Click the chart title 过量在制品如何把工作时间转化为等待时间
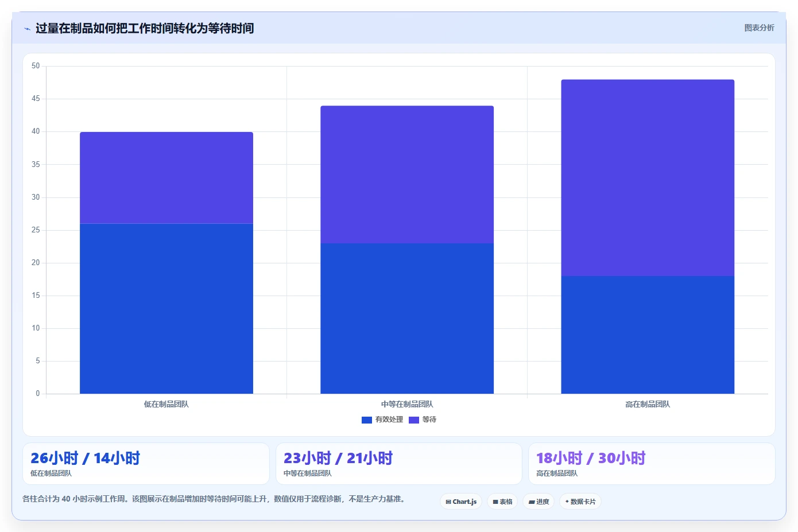Screen dimensions: 798x532 (x=145, y=28)
